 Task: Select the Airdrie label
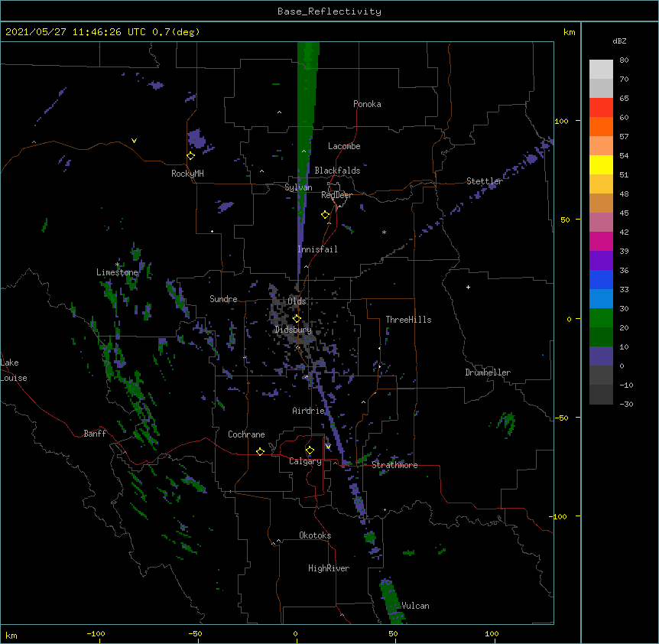pos(309,411)
